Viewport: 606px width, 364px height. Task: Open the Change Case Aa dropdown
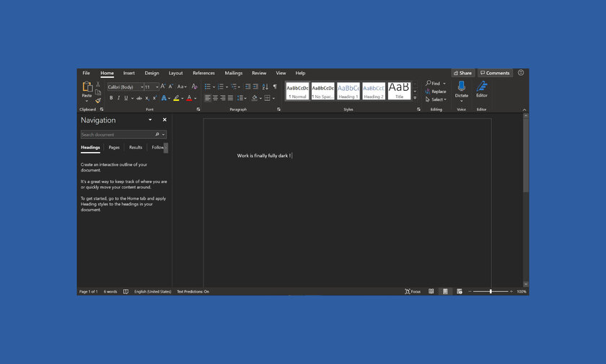point(182,86)
